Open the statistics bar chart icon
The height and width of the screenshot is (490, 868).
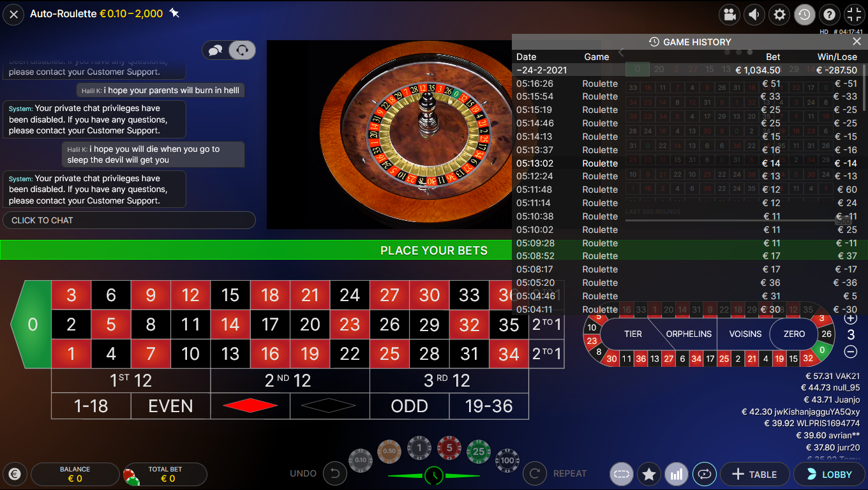click(x=677, y=474)
